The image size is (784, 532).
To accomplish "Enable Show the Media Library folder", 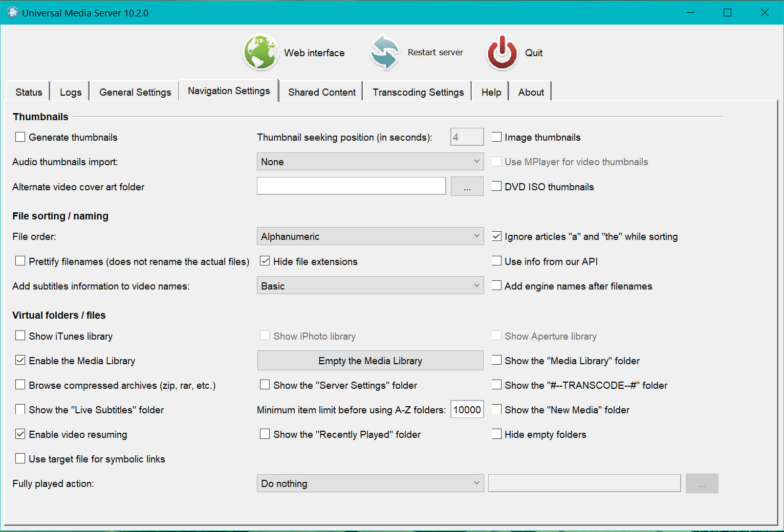I will 496,360.
